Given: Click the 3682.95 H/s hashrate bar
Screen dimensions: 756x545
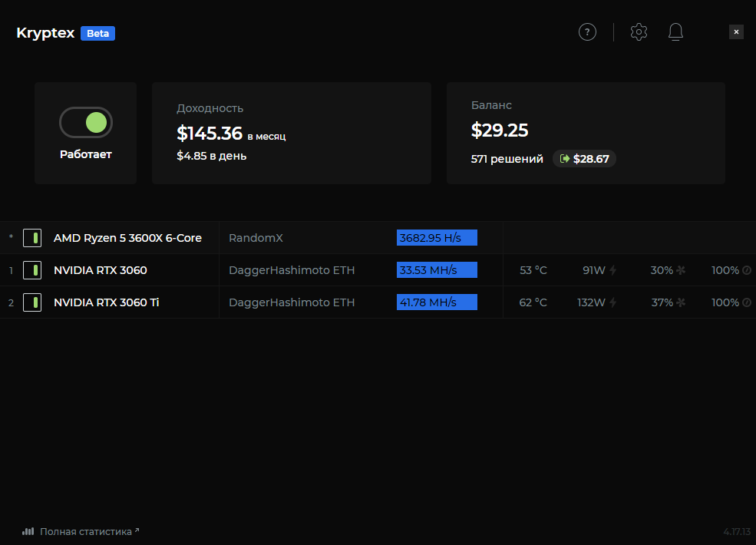Looking at the screenshot, I should click(x=437, y=238).
